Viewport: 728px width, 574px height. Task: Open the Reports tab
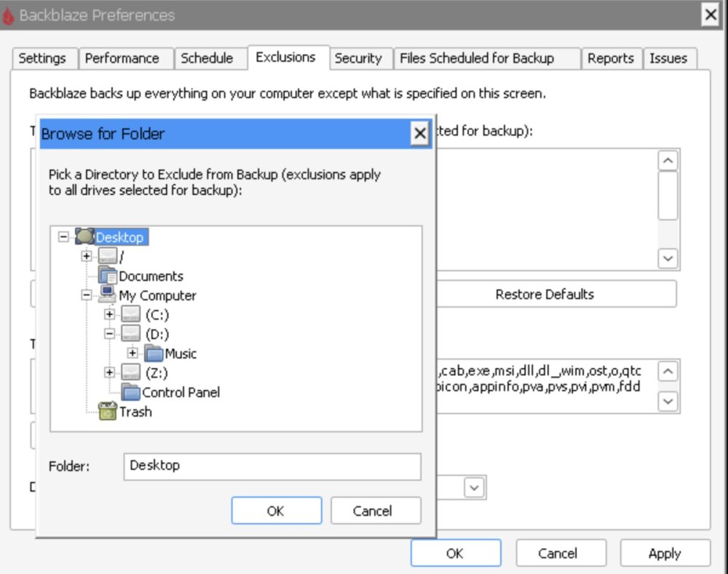tap(611, 58)
